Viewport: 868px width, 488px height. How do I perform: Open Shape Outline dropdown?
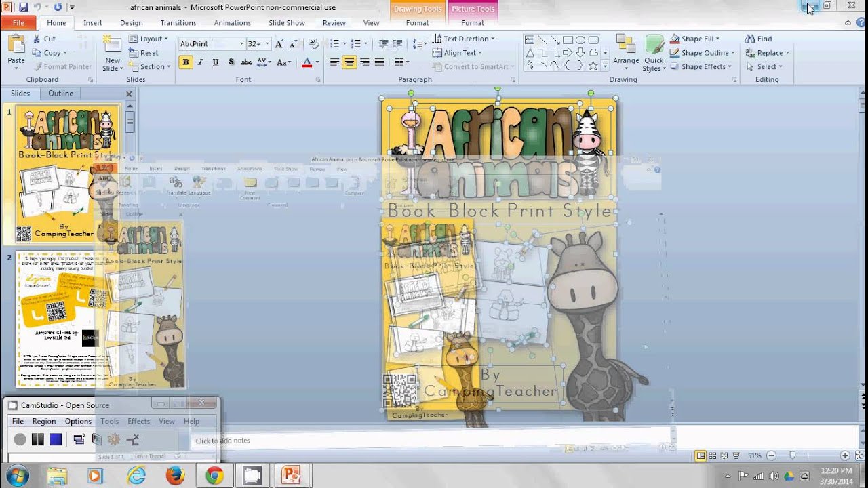tap(703, 53)
